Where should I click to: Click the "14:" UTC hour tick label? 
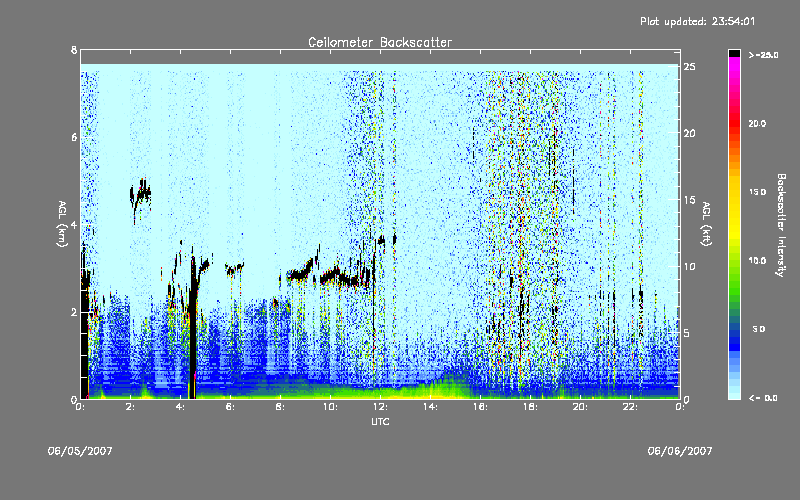click(x=430, y=407)
